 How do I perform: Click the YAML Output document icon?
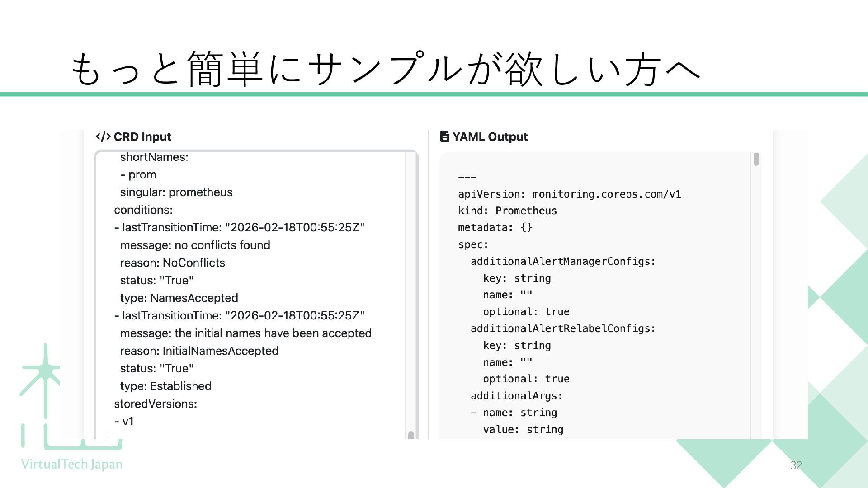[444, 136]
